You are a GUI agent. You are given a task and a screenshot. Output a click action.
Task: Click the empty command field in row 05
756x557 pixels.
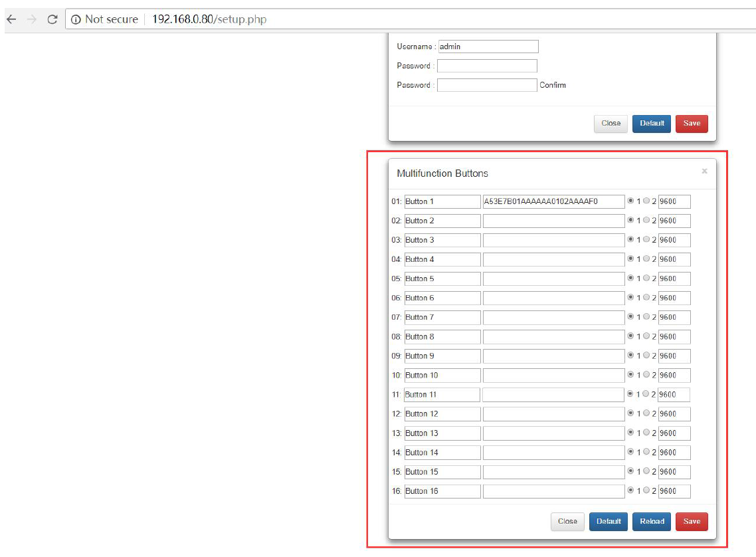pos(553,278)
